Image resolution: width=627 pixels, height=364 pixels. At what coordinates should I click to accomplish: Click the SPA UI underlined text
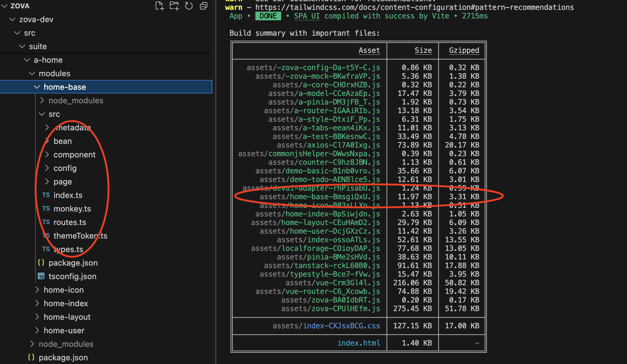tap(307, 16)
